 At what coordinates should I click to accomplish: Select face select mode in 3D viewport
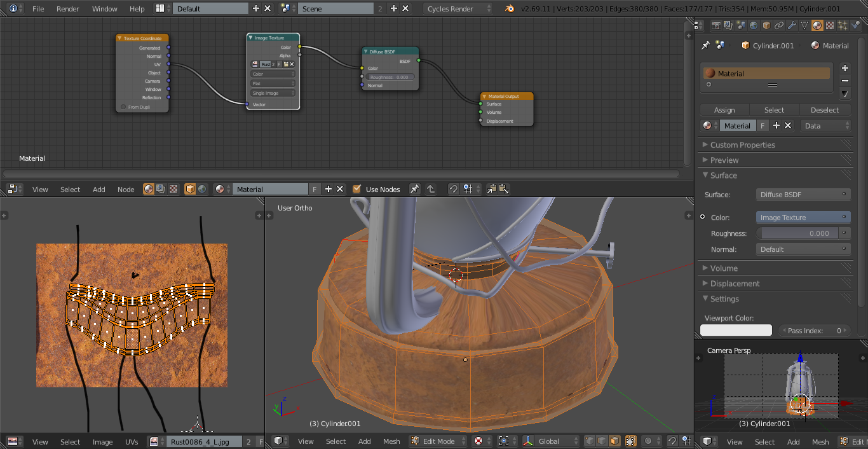(614, 441)
